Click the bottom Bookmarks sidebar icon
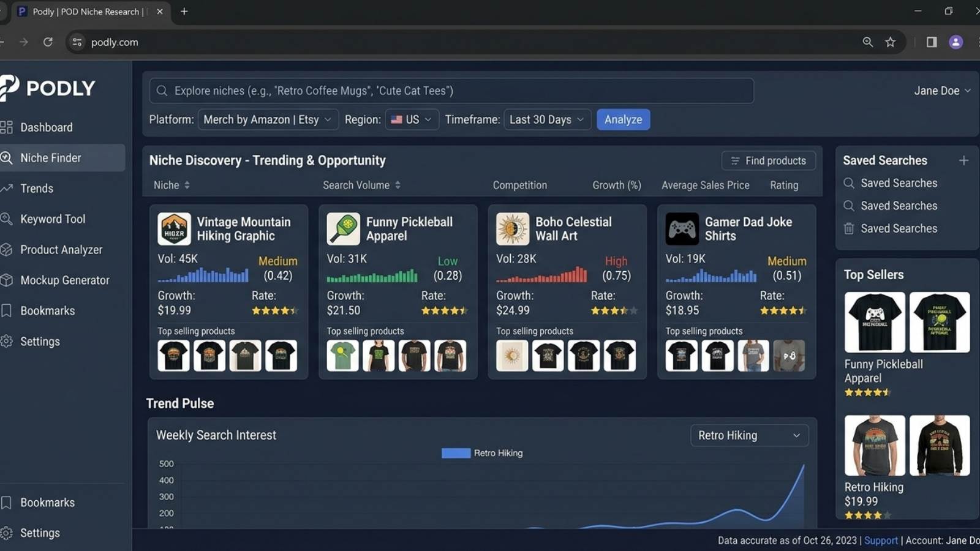980x551 pixels. click(x=6, y=503)
